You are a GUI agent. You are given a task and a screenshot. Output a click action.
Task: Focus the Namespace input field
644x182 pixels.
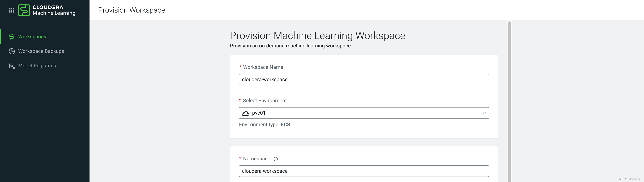(x=364, y=171)
